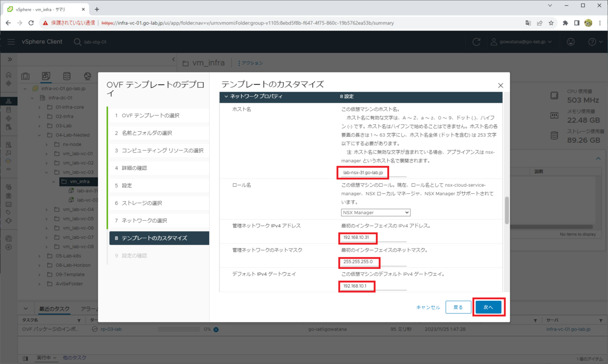Select the Hosts and Clusters inventory tab icon
Viewport: 608px width, 364px height.
pos(25,76)
